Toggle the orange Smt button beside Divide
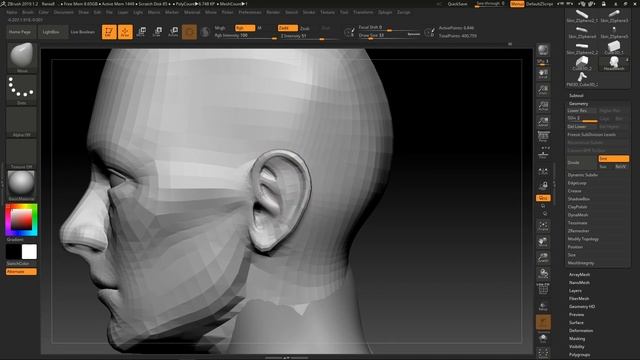This screenshot has height=360, width=640. pos(613,158)
